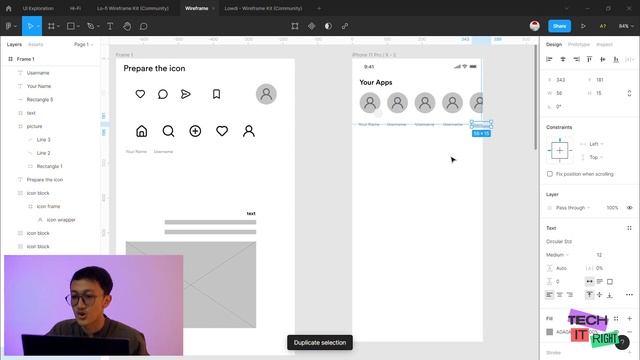Image resolution: width=640 pixels, height=360 pixels.
Task: Select the Rectangle shape tool
Action: pos(71,26)
